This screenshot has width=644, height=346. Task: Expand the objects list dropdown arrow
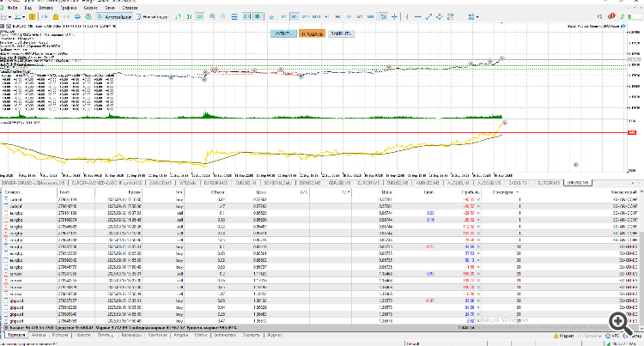tap(477, 17)
